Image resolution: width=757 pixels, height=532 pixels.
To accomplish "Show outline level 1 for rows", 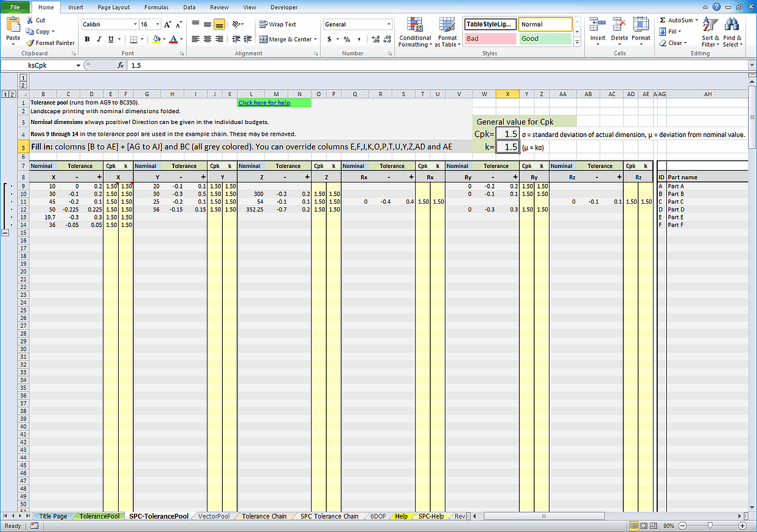I will coord(5,94).
